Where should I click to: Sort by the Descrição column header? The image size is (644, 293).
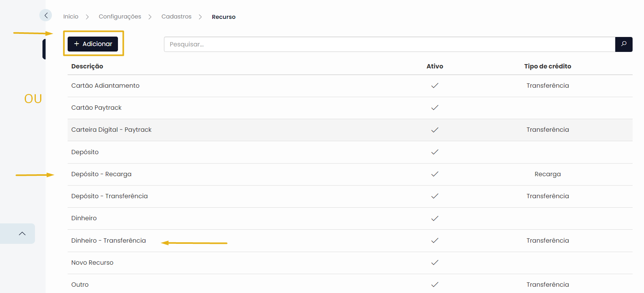87,66
